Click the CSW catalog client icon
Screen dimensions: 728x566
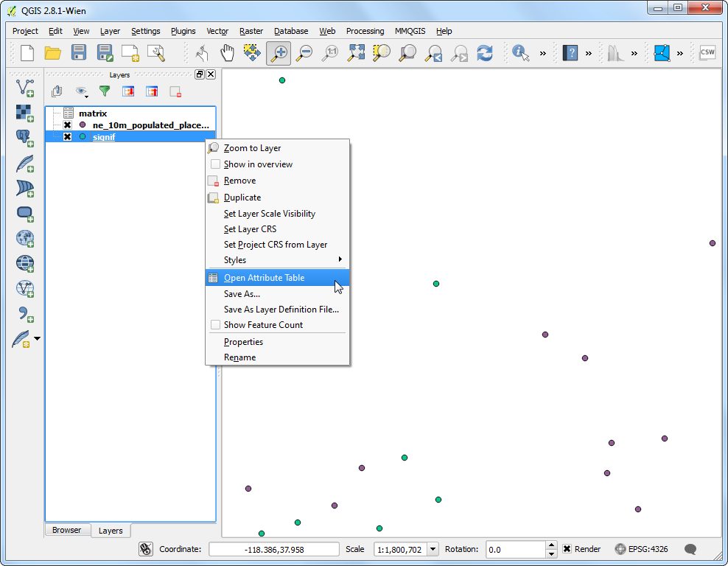pyautogui.click(x=707, y=52)
